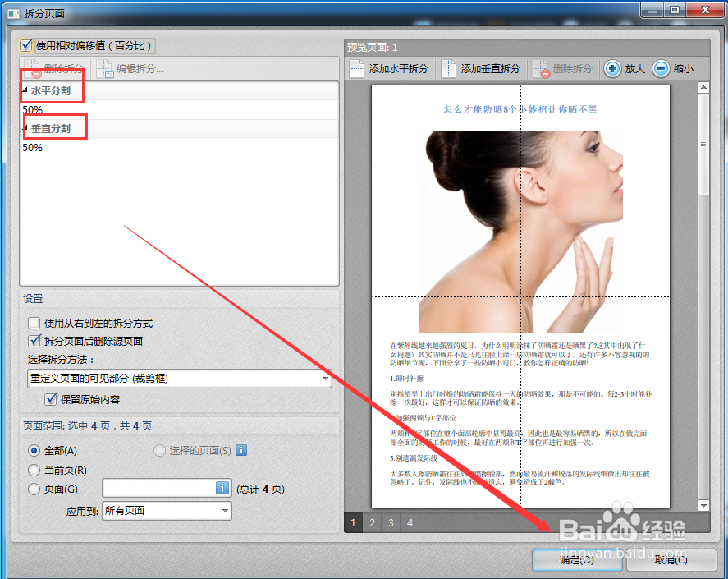
Task: Click the 删除拆分 icon in the preview toolbar
Action: pyautogui.click(x=542, y=69)
